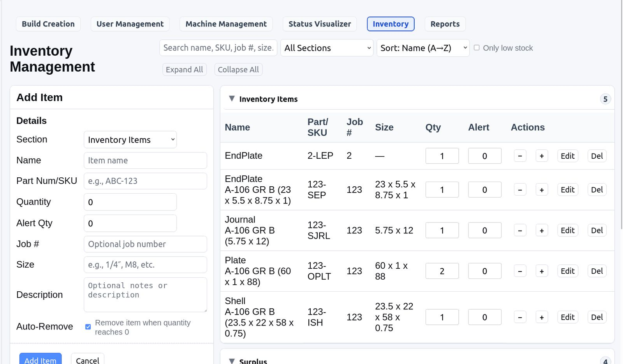Screen dimensions: 623x364
Task: Click plus on the Plate row
Action: tap(542, 271)
